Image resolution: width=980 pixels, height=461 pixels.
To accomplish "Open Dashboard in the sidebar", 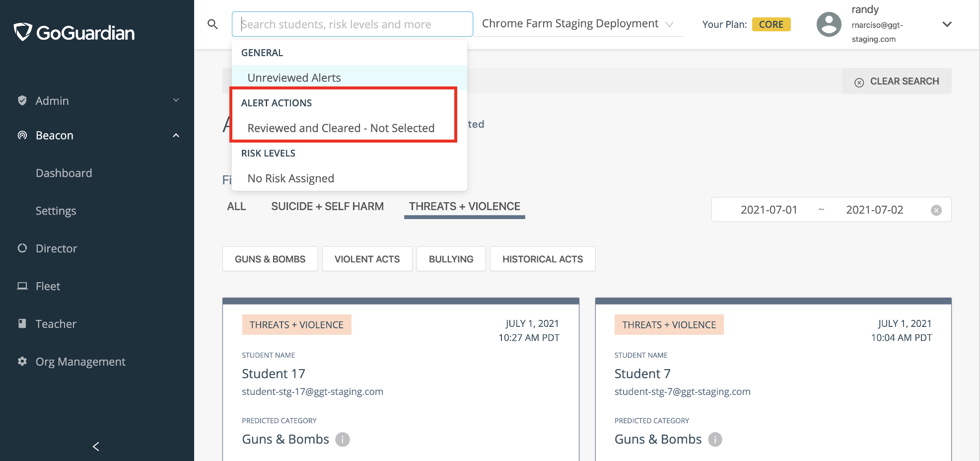I will (64, 173).
